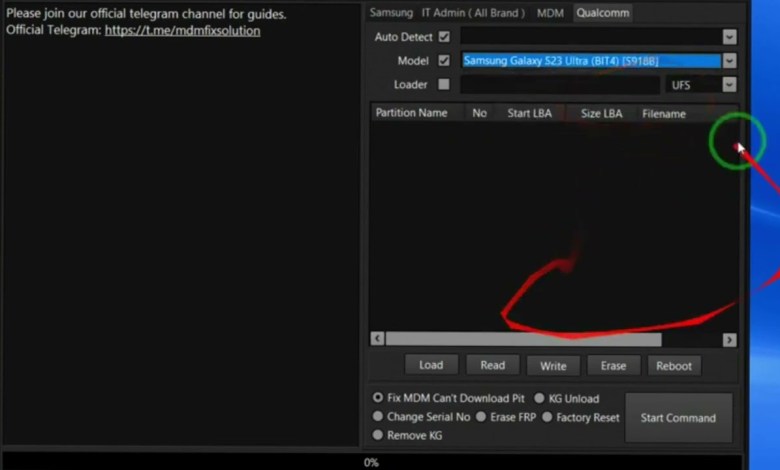Select the Erase FRP radio option

click(506, 417)
